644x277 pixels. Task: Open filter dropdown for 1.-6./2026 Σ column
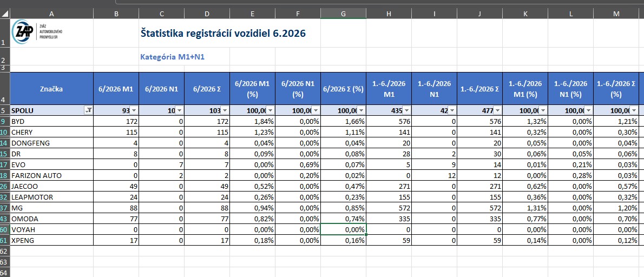[x=497, y=110]
